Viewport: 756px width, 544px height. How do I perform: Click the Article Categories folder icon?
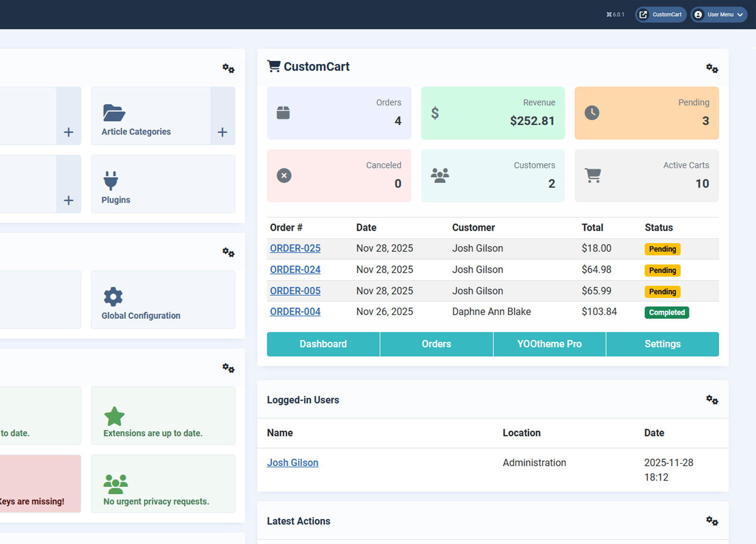click(114, 113)
